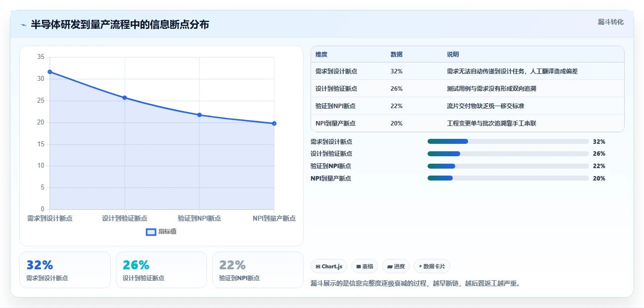644x308 pixels.
Task: Click the description 工程变更单与批次追溯靠手工串联
Action: coord(491,123)
